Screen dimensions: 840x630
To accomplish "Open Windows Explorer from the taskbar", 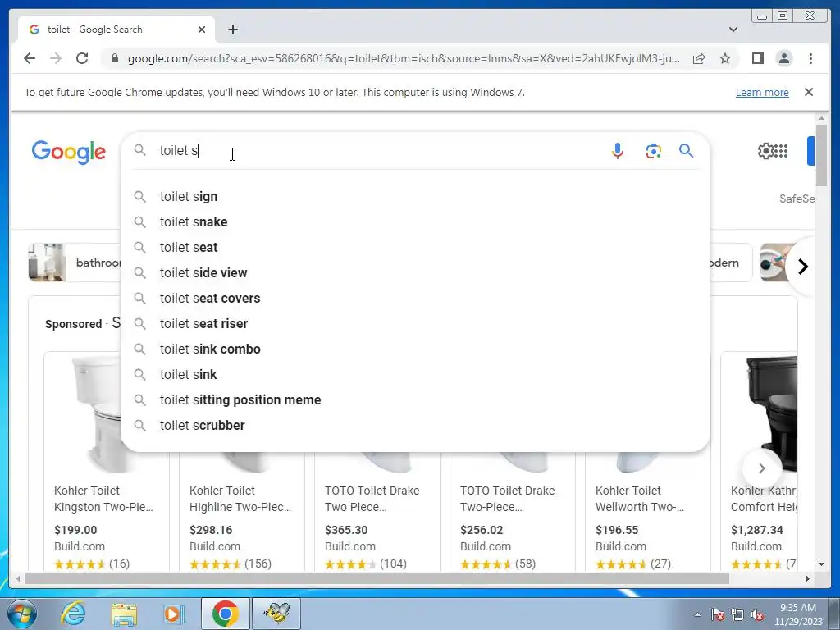I will pyautogui.click(x=124, y=614).
